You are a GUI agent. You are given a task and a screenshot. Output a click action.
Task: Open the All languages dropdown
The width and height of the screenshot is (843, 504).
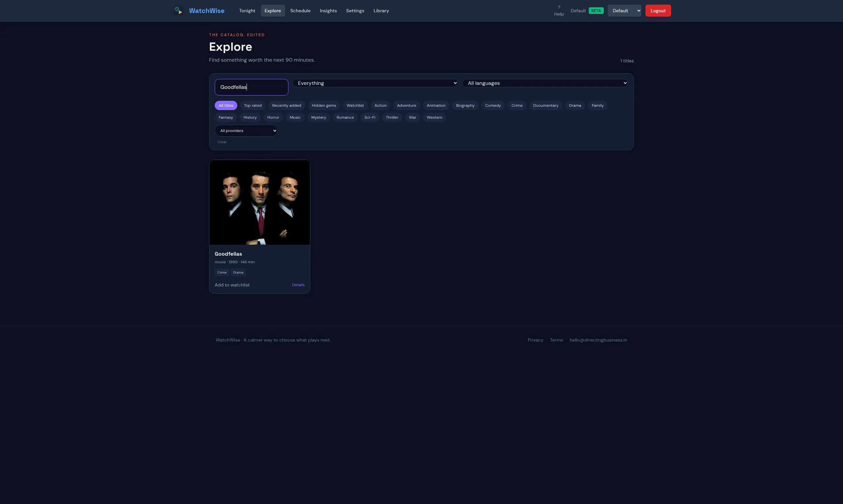point(545,83)
